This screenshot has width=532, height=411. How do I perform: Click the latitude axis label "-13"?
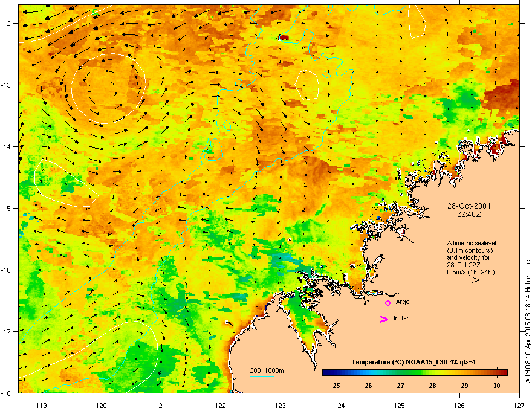point(6,85)
